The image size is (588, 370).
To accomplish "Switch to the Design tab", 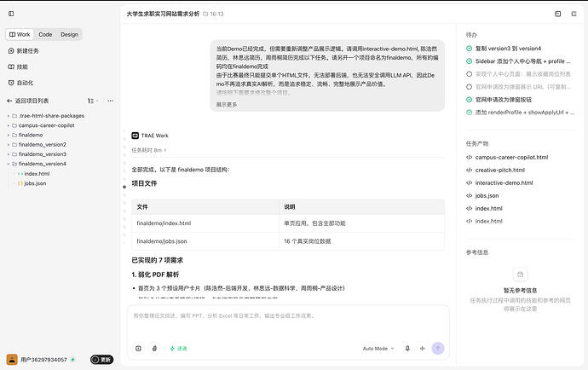I will 69,34.
